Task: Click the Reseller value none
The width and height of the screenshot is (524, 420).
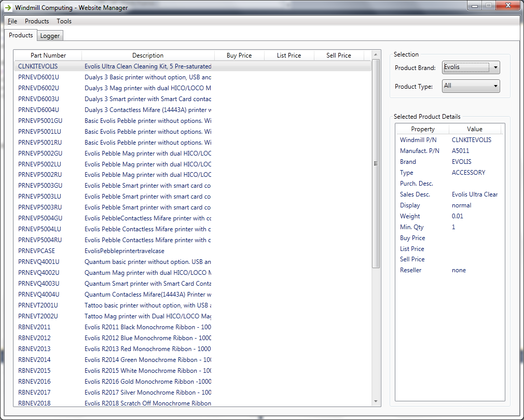Action: tap(459, 270)
